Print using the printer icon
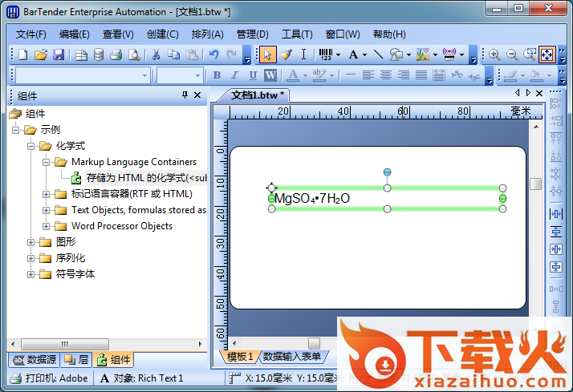The image size is (573, 392). [x=116, y=55]
